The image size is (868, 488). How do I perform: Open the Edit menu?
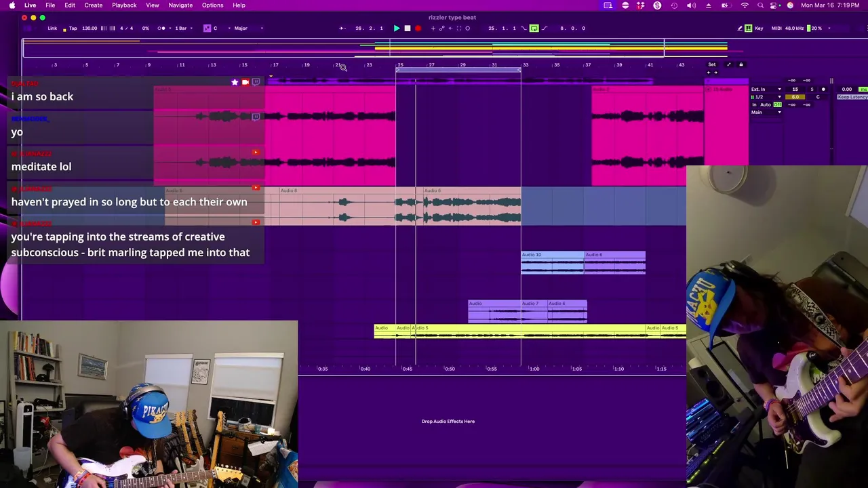coord(70,5)
